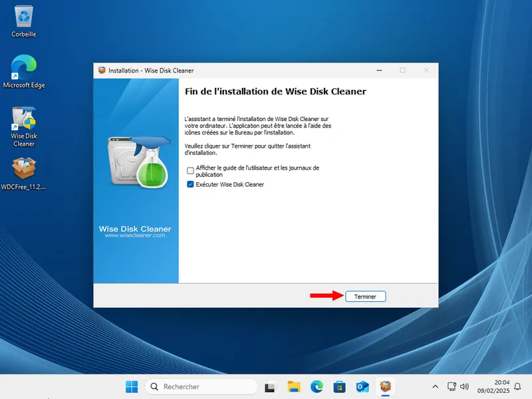Launch Edge from the taskbar
The height and width of the screenshot is (399, 532).
pyautogui.click(x=317, y=386)
